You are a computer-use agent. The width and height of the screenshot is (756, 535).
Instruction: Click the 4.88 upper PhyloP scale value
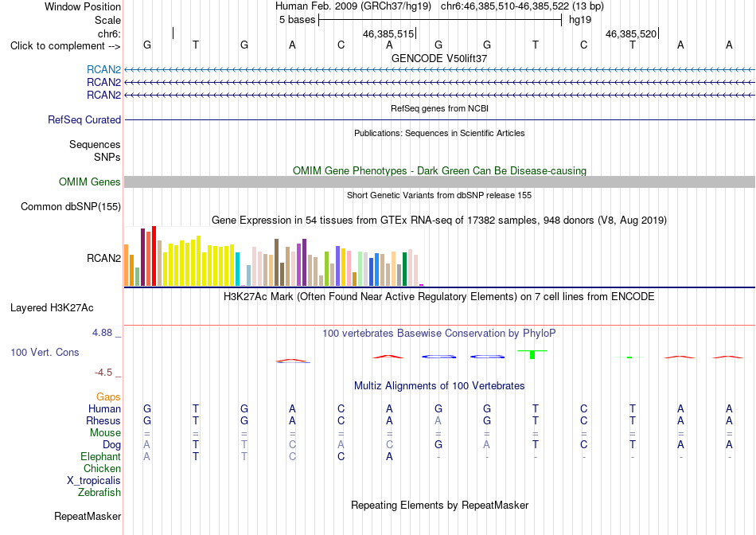[x=102, y=333]
